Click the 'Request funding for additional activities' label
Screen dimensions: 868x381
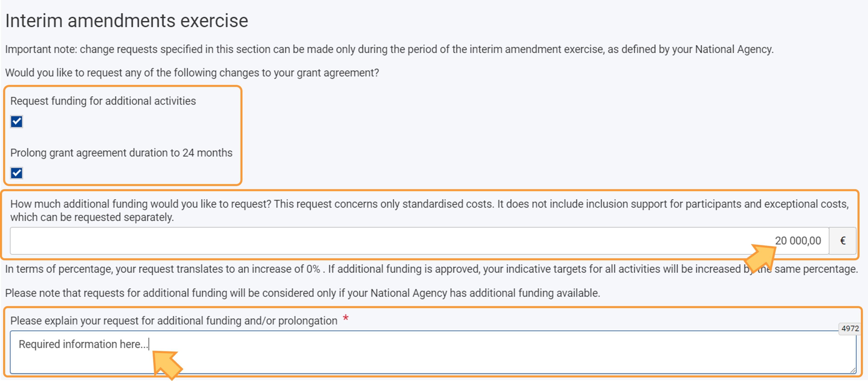click(x=103, y=101)
